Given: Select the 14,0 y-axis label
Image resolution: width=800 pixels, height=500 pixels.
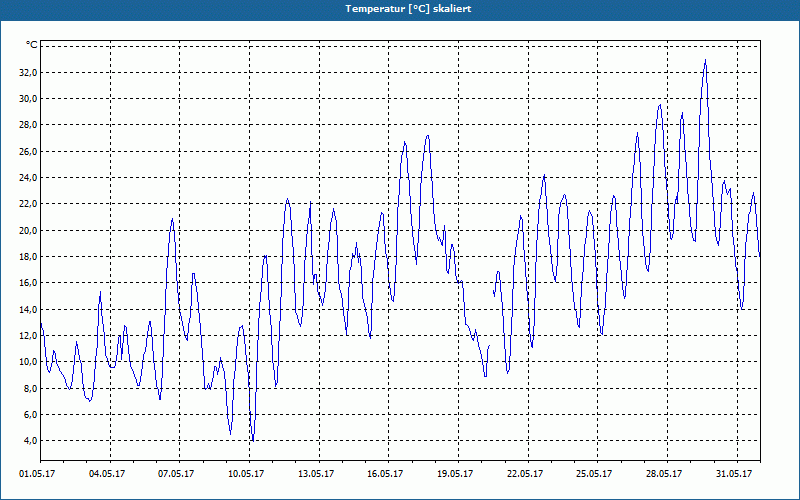Looking at the screenshot, I should 28,309.
